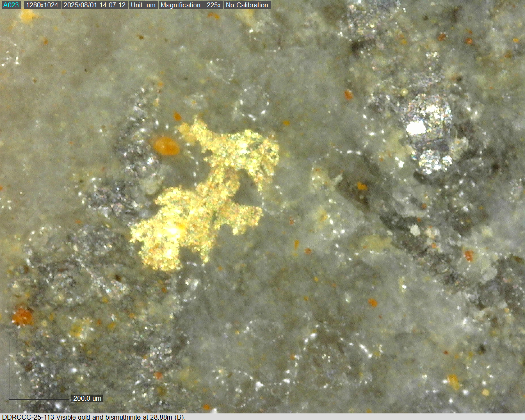Click the 200.0 um scale bar label
Viewport: 525px width, 420px height.
tap(87, 398)
